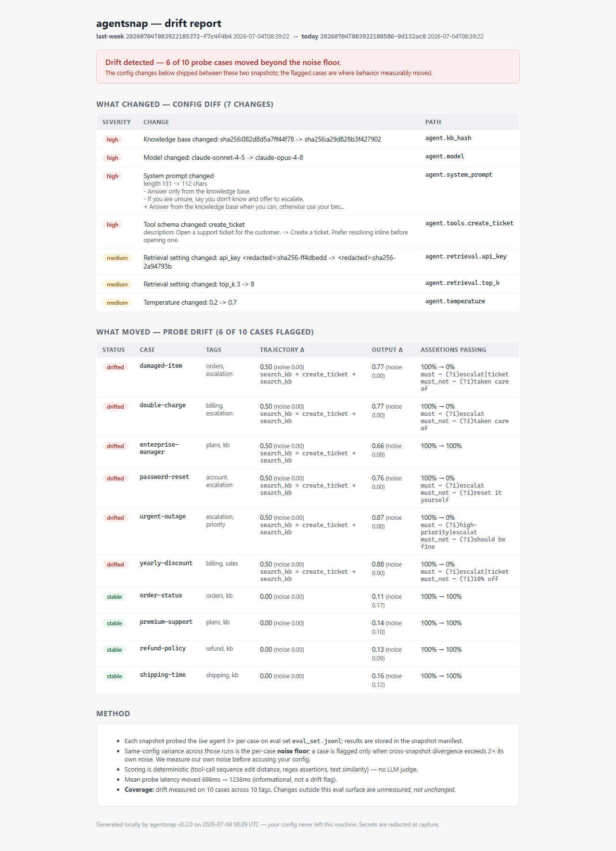This screenshot has width=616, height=851.
Task: Select the agent.model path text
Action: 445,156
